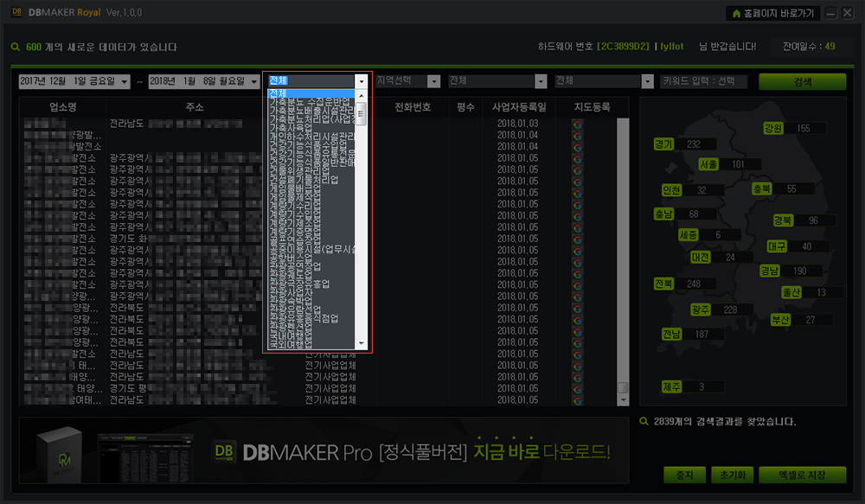The image size is (865, 504).
Task: Click the 평수 column header
Action: 465,107
